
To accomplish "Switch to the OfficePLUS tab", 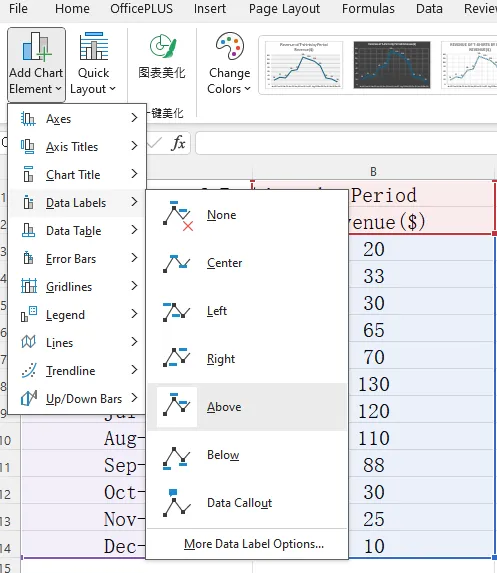I will coord(141,8).
